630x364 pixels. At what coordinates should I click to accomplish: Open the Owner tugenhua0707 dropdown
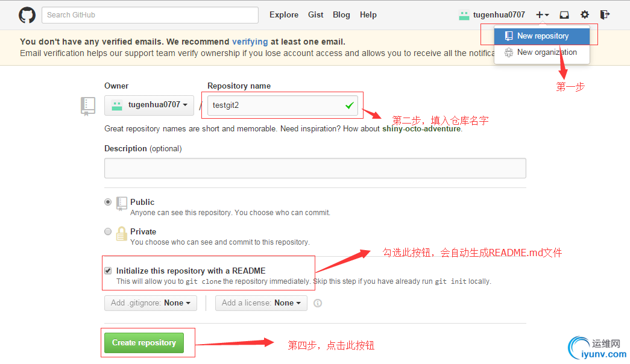[149, 105]
